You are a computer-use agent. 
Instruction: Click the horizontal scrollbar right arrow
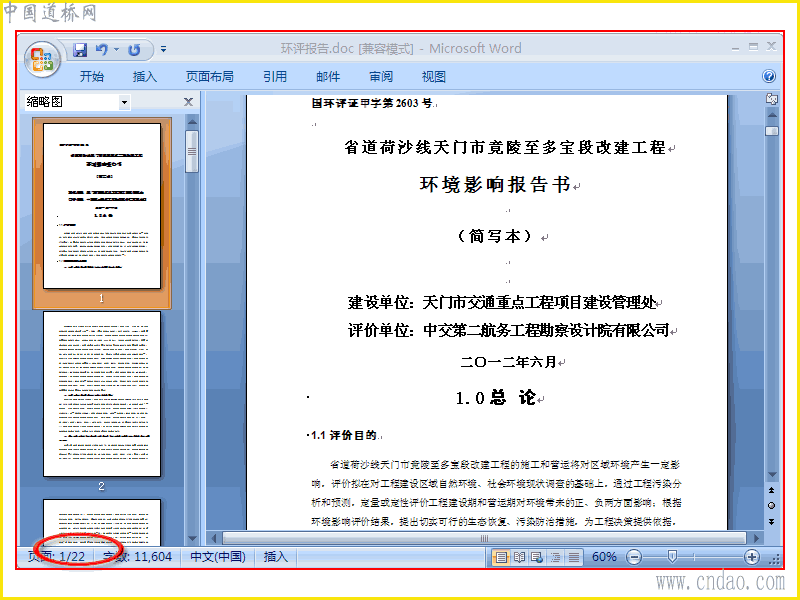pyautogui.click(x=756, y=538)
